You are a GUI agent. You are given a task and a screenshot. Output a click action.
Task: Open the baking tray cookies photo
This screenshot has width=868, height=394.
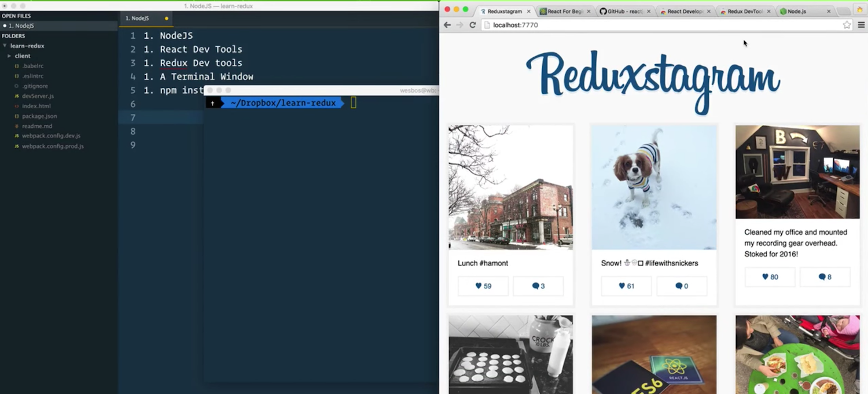pos(511,355)
